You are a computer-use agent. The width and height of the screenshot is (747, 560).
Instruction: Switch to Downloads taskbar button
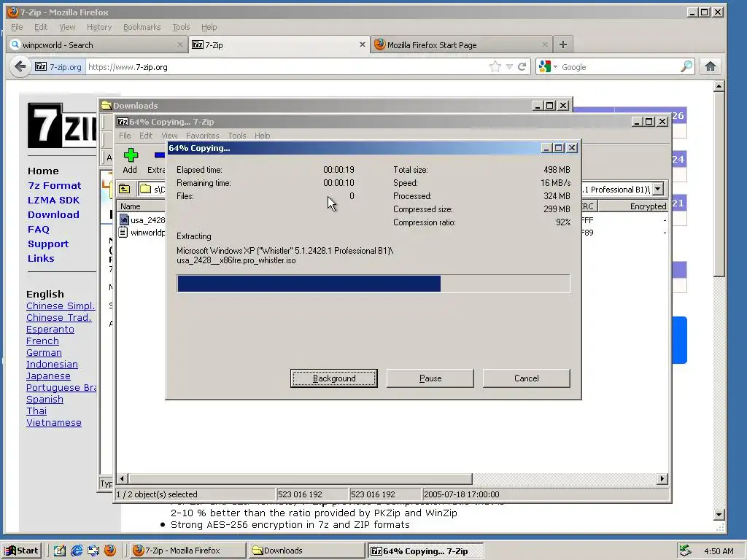coord(307,551)
